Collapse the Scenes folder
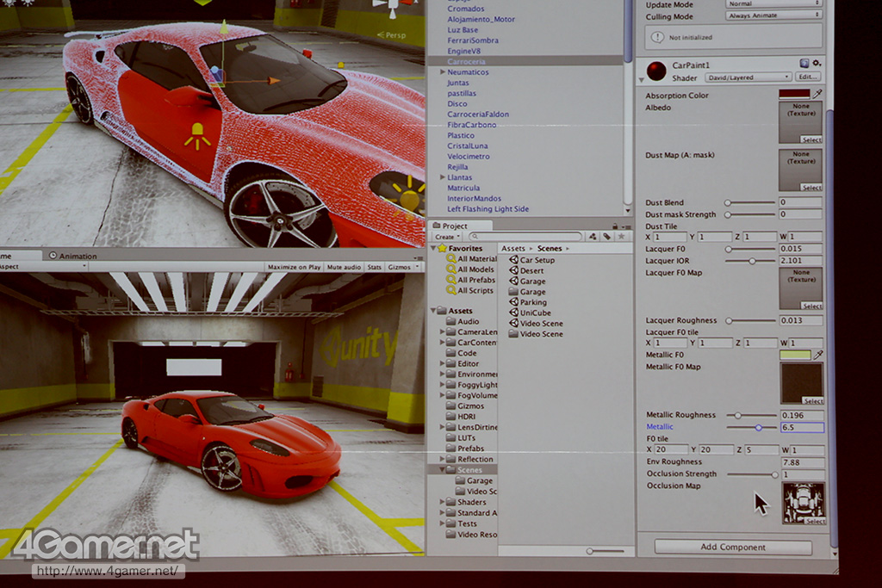The height and width of the screenshot is (588, 882). coord(442,469)
